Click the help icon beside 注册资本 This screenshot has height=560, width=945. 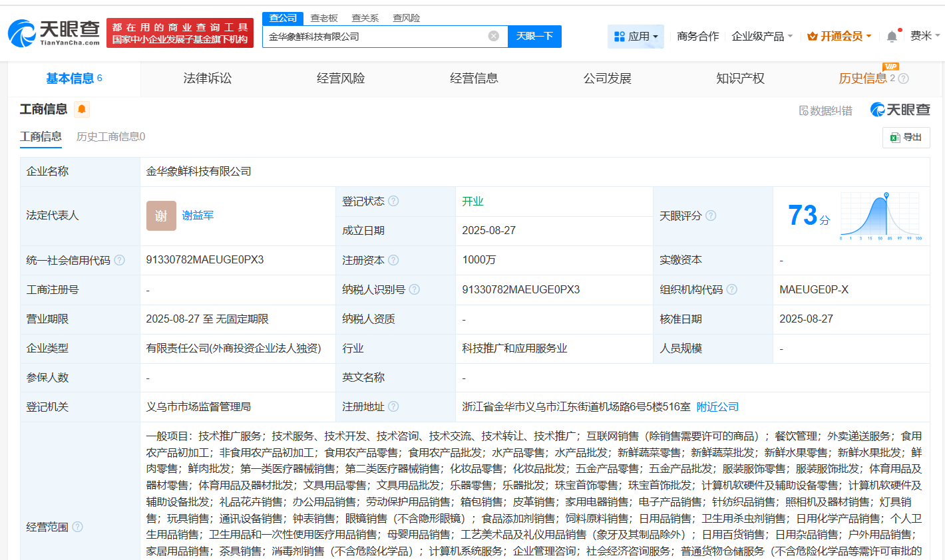[x=393, y=260]
